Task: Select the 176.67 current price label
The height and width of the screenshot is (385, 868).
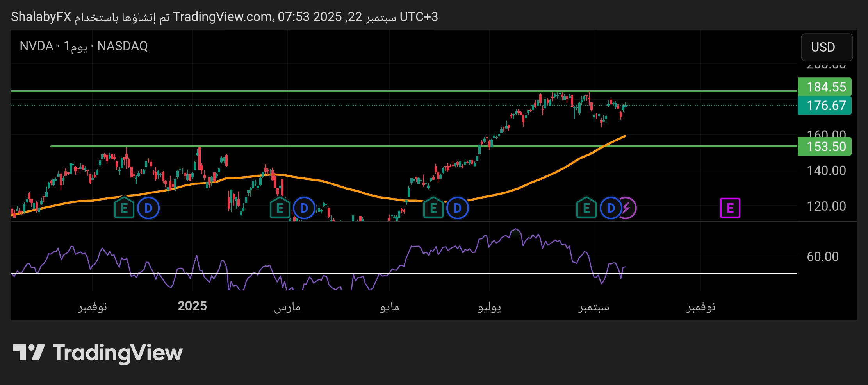Action: (825, 105)
